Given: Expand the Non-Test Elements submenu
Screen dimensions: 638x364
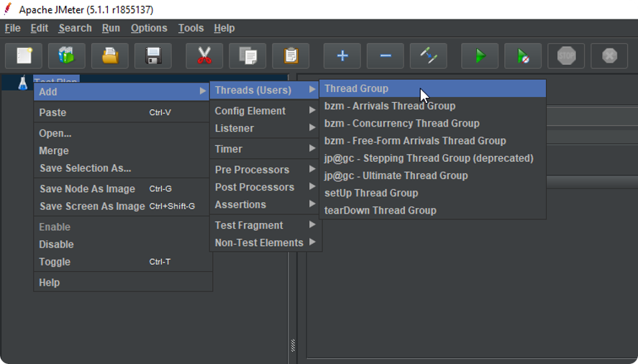Looking at the screenshot, I should click(265, 242).
